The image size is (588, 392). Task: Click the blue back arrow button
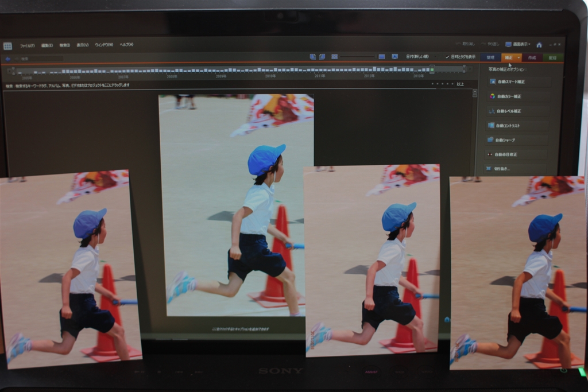click(x=7, y=59)
